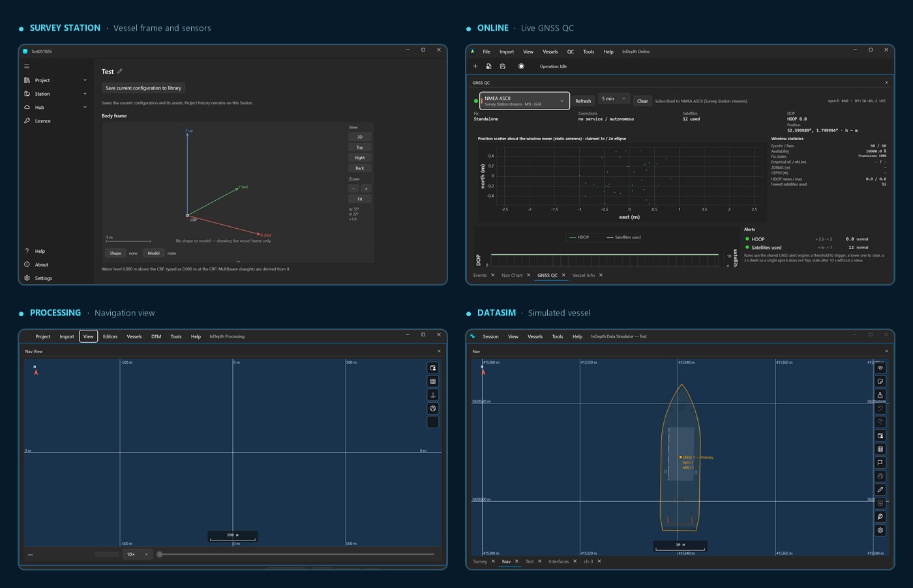Click the Fit zoom button in Body frame
This screenshot has height=588, width=913.
click(359, 199)
